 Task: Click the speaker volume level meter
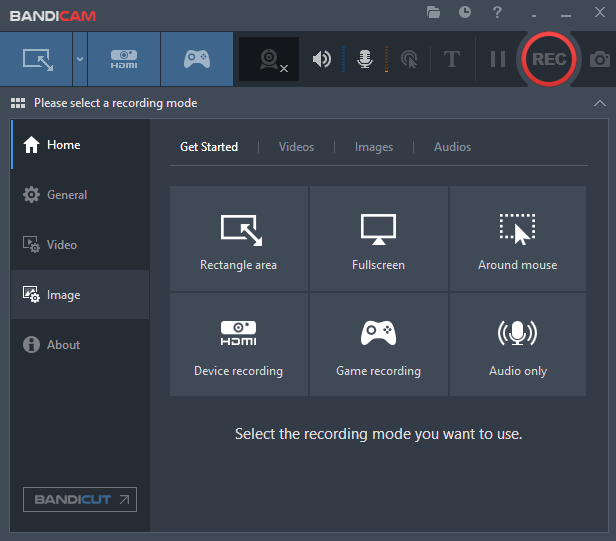(x=343, y=59)
